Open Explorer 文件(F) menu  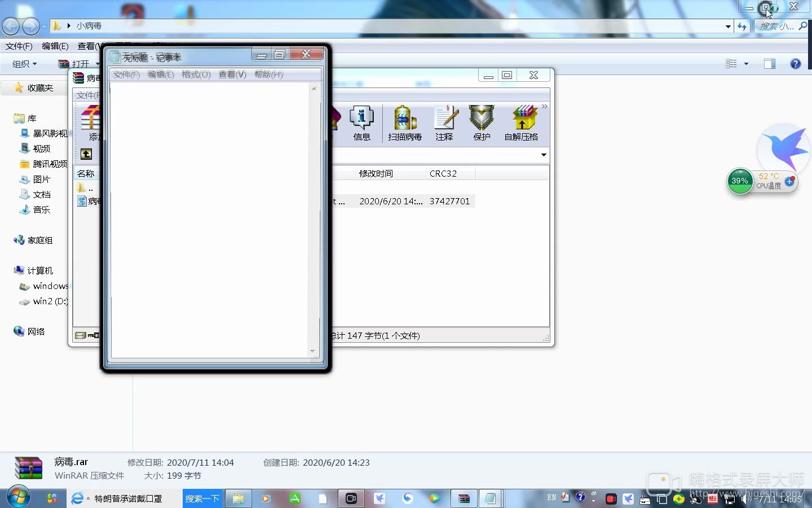tap(19, 46)
